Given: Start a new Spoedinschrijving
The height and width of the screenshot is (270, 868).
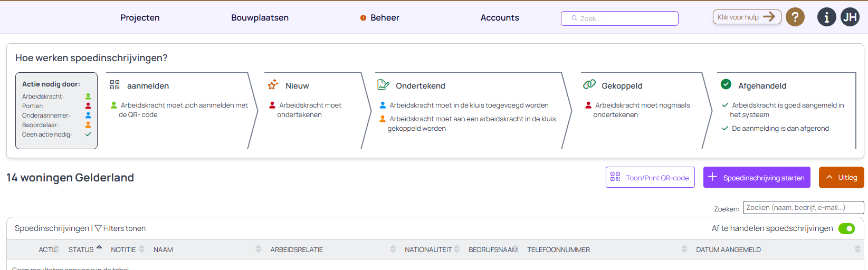Looking at the screenshot, I should point(757,177).
